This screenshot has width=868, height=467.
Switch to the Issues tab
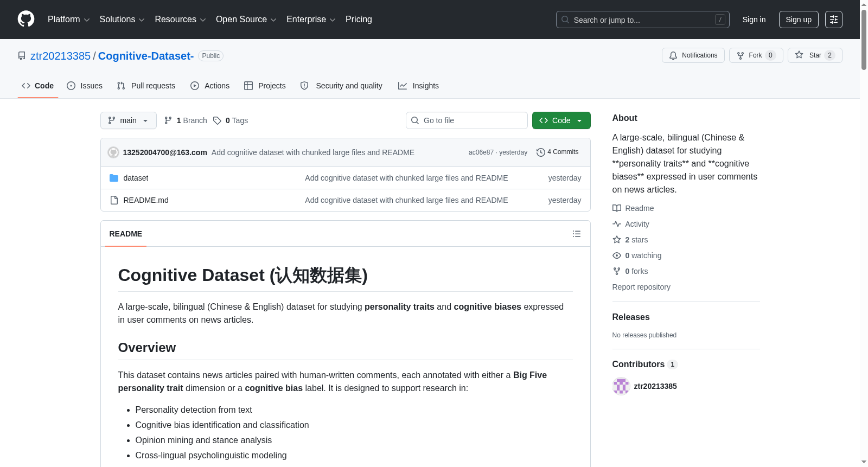pyautogui.click(x=85, y=86)
